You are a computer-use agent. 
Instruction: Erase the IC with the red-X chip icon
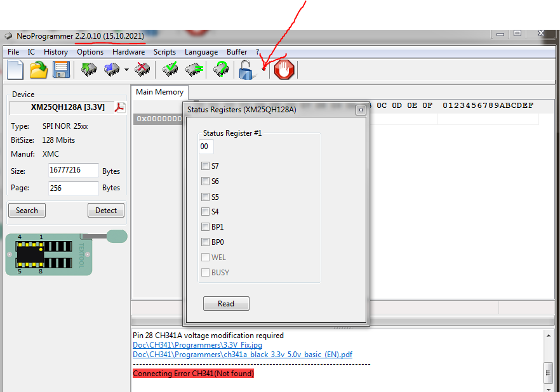coord(142,70)
